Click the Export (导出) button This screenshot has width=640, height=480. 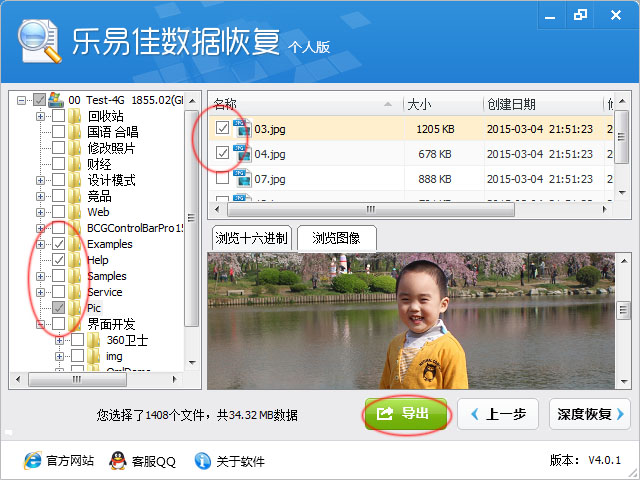point(405,414)
